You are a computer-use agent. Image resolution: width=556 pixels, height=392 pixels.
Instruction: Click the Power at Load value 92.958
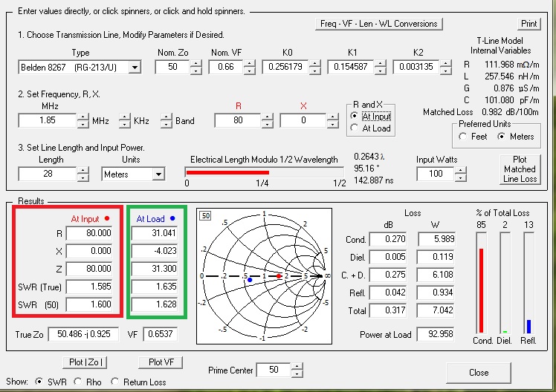pyautogui.click(x=436, y=334)
